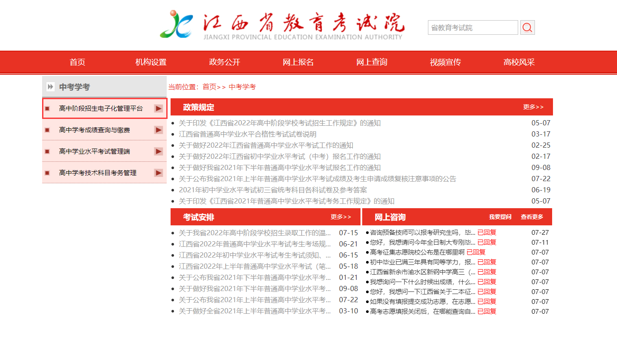This screenshot has width=617, height=364.
Task: Focus the 省教育考试院 search input field
Action: pos(473,28)
